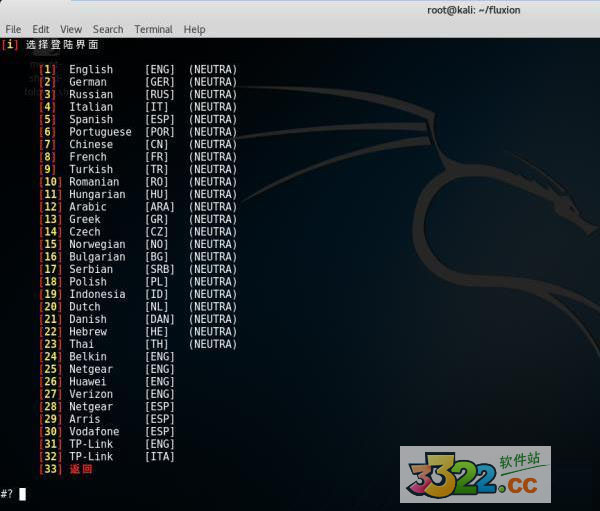Click the Romanian language entry
This screenshot has height=511, width=600.
pos(94,182)
